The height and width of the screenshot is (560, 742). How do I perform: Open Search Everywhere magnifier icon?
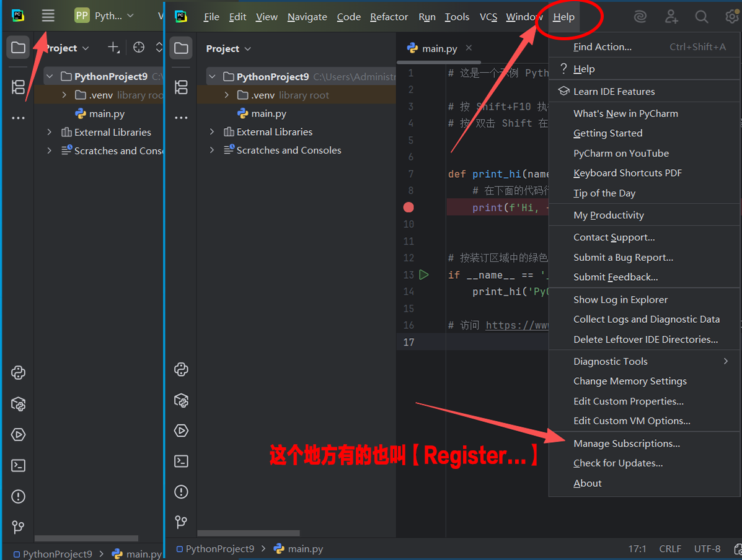pos(701,17)
